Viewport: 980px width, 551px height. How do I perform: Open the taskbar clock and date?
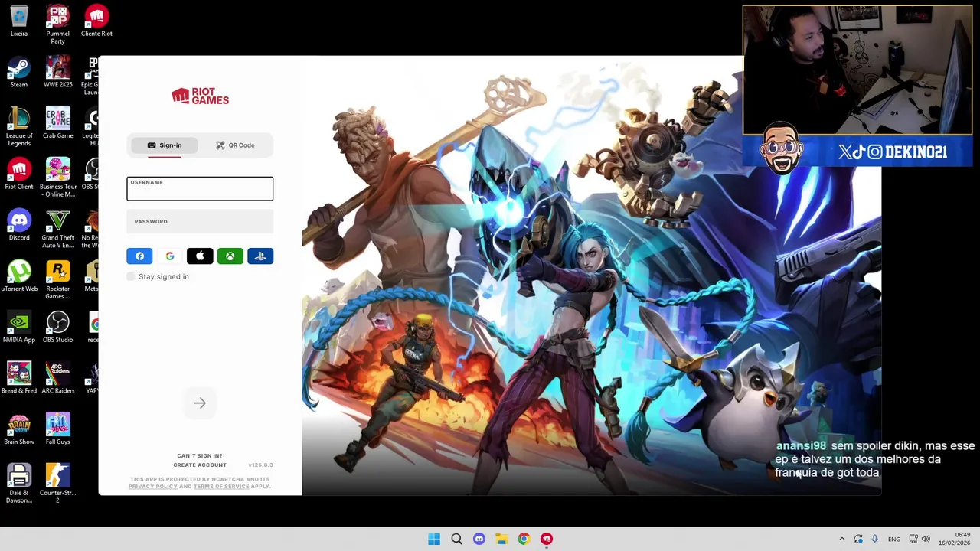pyautogui.click(x=955, y=539)
